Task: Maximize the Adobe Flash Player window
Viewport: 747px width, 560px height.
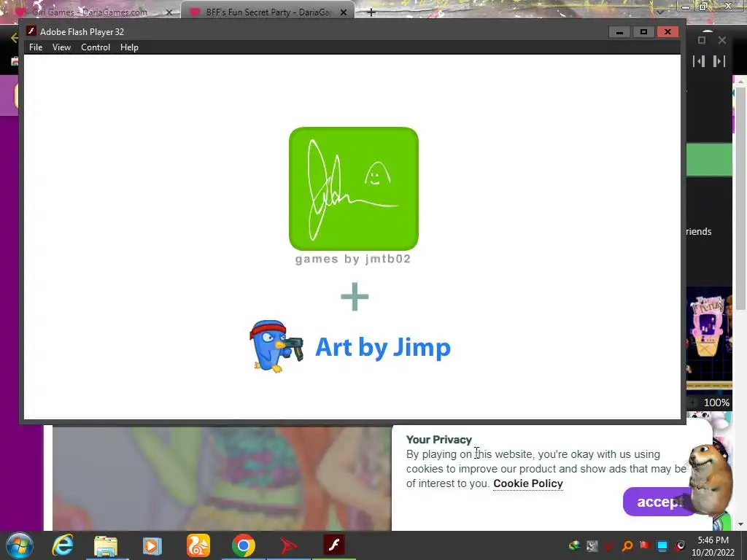Action: click(643, 32)
